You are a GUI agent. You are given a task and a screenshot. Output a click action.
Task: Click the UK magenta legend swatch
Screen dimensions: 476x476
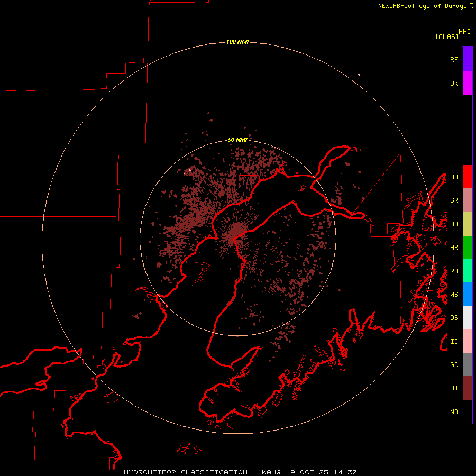467,83
